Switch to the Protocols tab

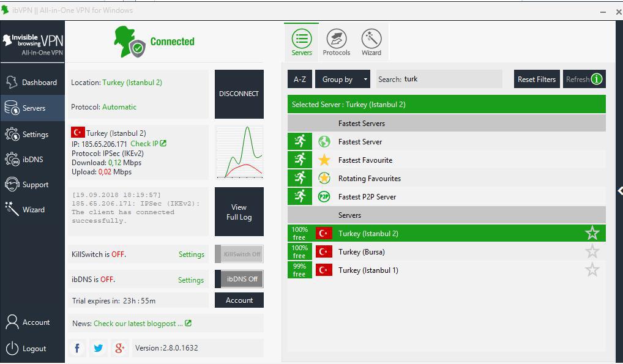[337, 42]
